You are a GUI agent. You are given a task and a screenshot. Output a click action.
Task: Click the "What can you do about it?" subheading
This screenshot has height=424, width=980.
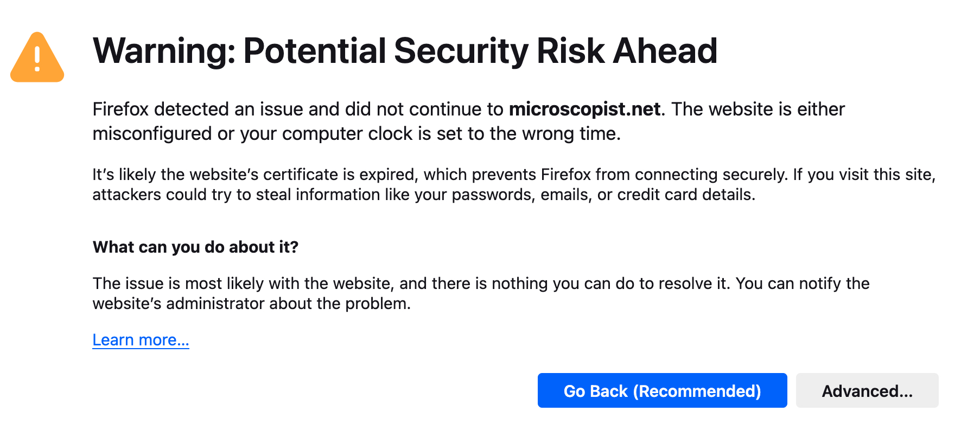(x=195, y=247)
